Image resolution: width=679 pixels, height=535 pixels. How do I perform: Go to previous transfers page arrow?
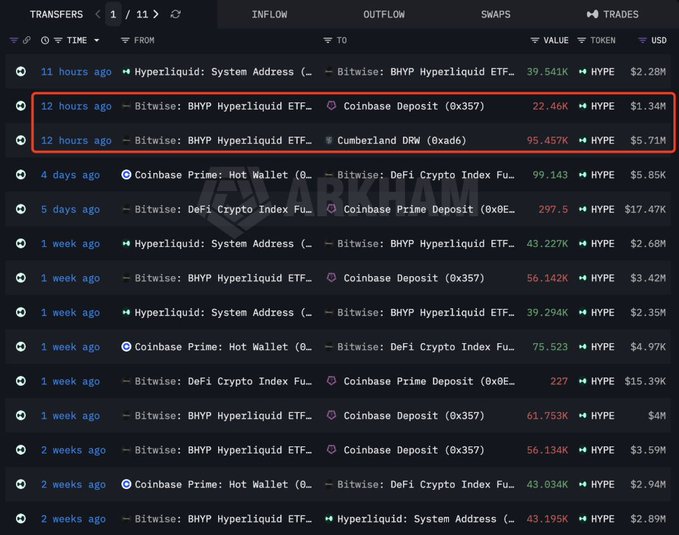coord(98,14)
